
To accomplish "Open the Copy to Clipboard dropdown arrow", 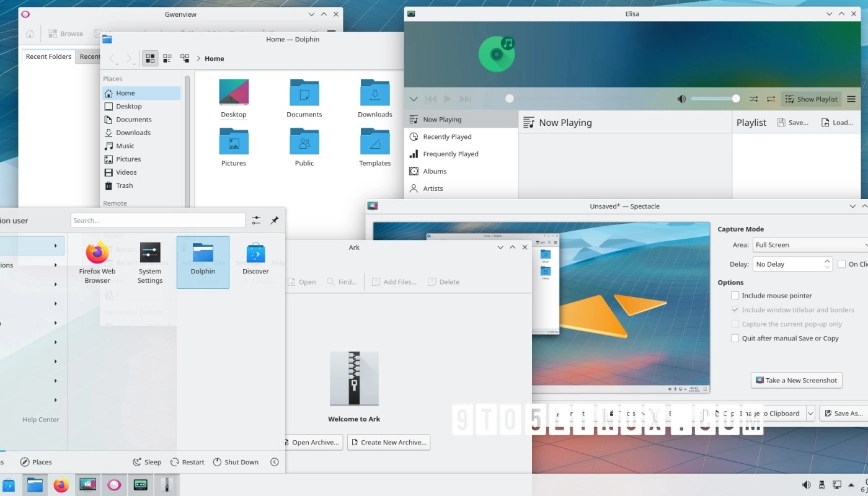I will 810,414.
